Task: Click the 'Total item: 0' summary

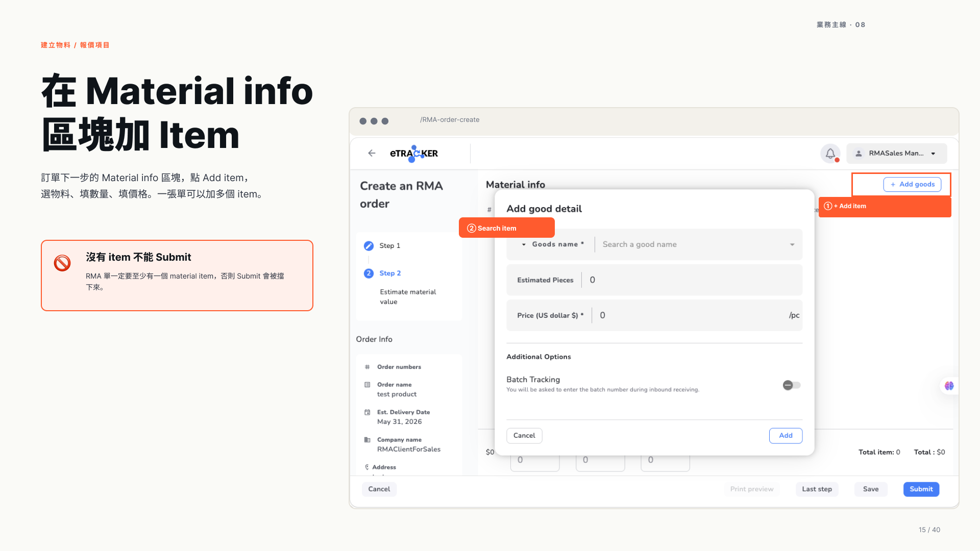Action: pos(879,452)
